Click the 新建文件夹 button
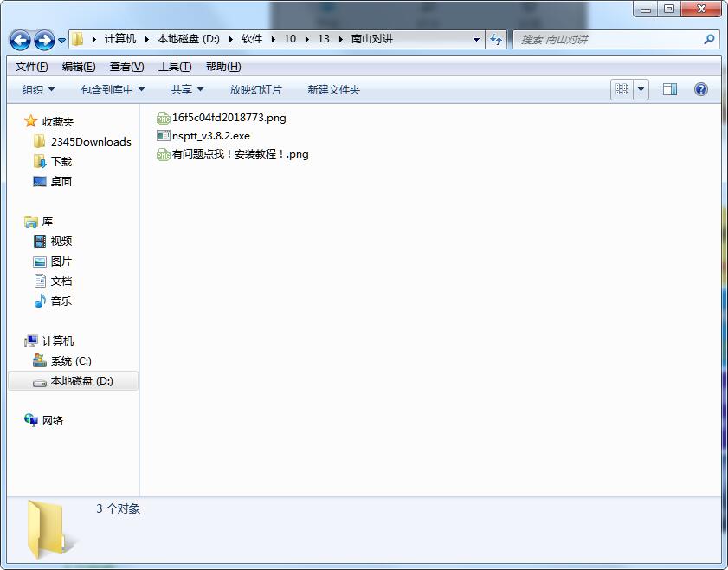 334,89
